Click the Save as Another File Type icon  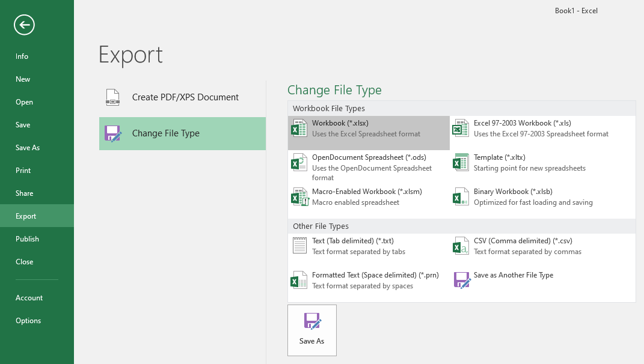tap(461, 281)
